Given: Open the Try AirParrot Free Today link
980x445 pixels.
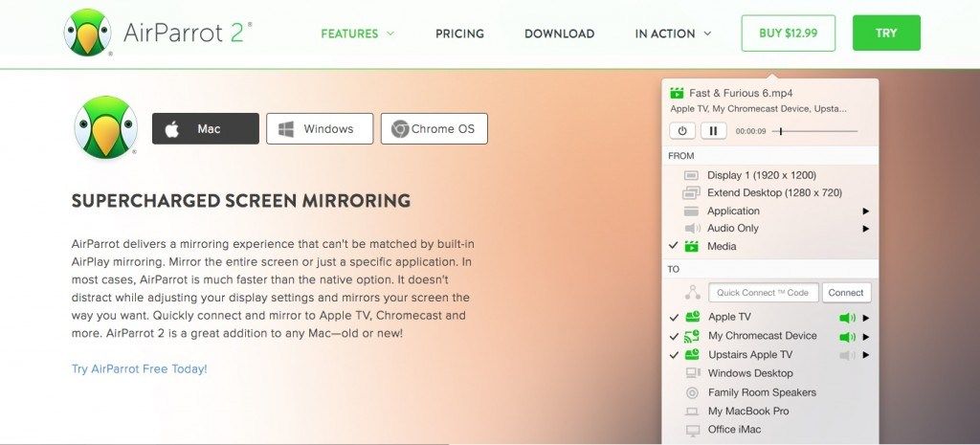Looking at the screenshot, I should [x=139, y=368].
